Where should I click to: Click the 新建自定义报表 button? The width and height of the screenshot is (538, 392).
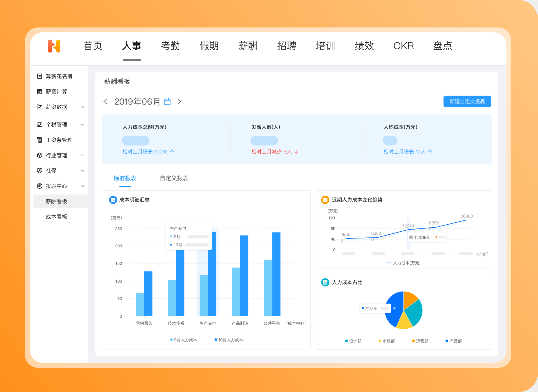click(467, 102)
